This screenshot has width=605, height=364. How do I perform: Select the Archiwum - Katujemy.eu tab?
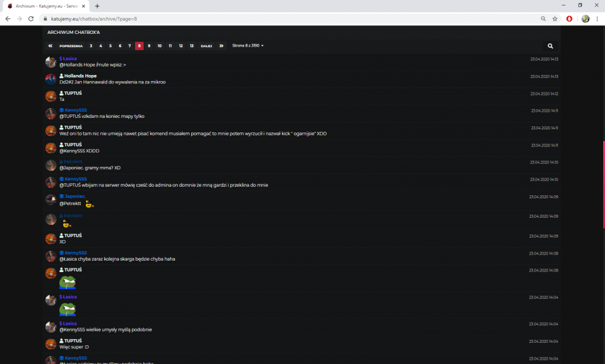click(47, 6)
